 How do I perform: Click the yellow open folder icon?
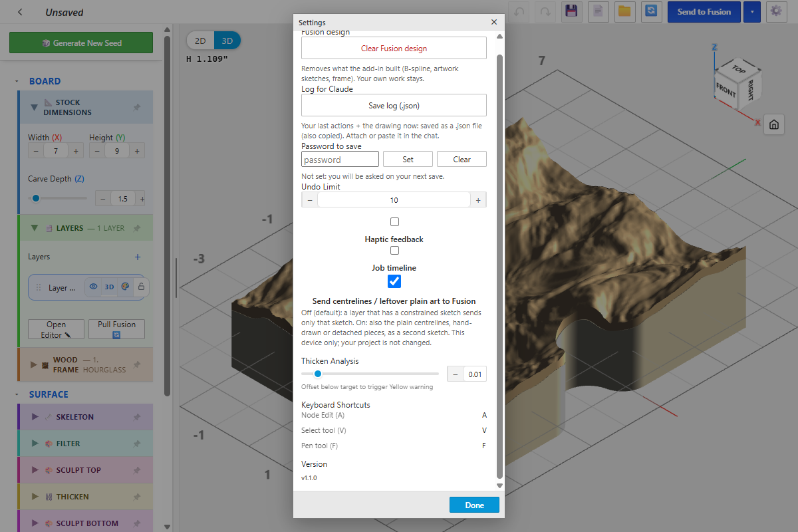[624, 11]
